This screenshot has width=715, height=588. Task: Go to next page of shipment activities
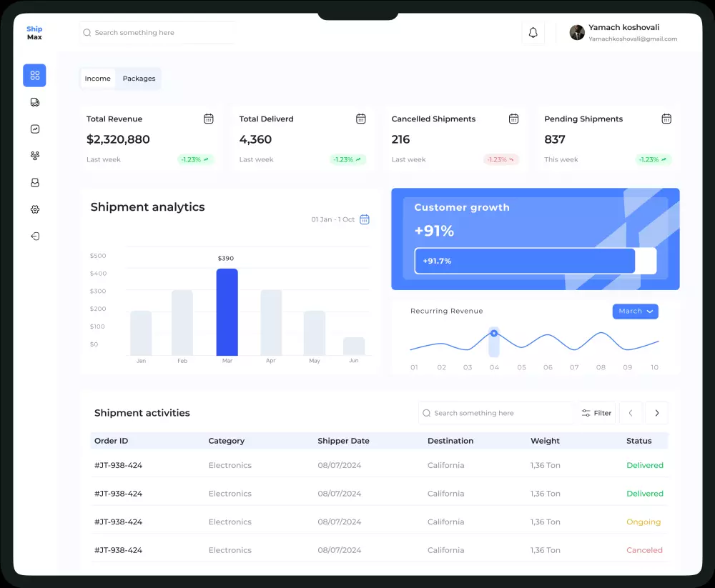pos(656,413)
